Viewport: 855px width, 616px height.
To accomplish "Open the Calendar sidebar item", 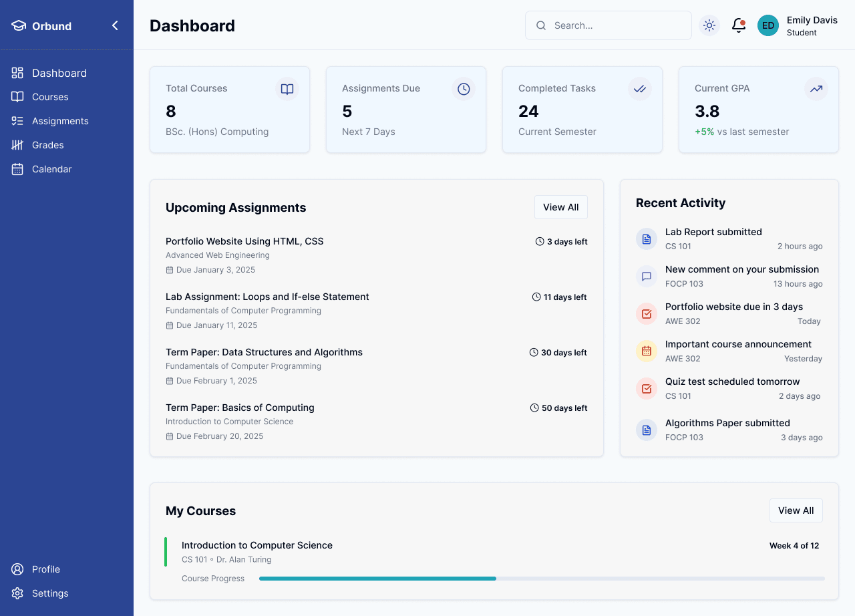I will click(x=51, y=169).
